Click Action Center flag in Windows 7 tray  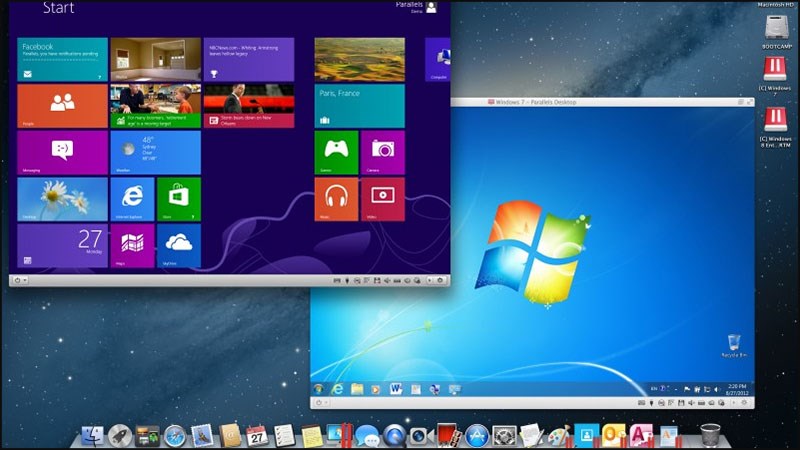click(687, 389)
